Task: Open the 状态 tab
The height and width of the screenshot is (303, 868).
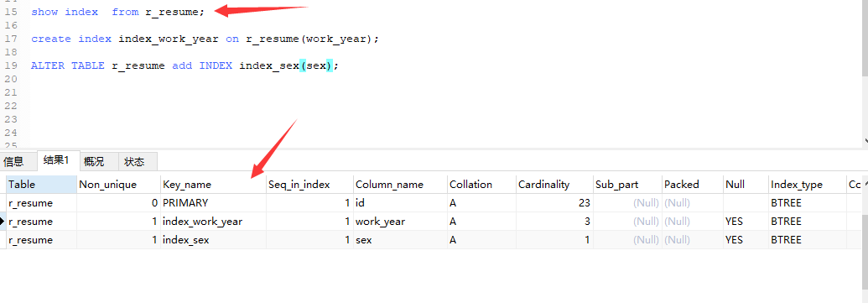Action: pos(138,162)
